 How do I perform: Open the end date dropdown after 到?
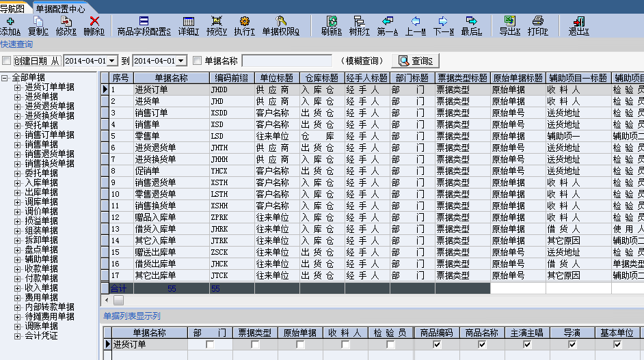[182, 61]
